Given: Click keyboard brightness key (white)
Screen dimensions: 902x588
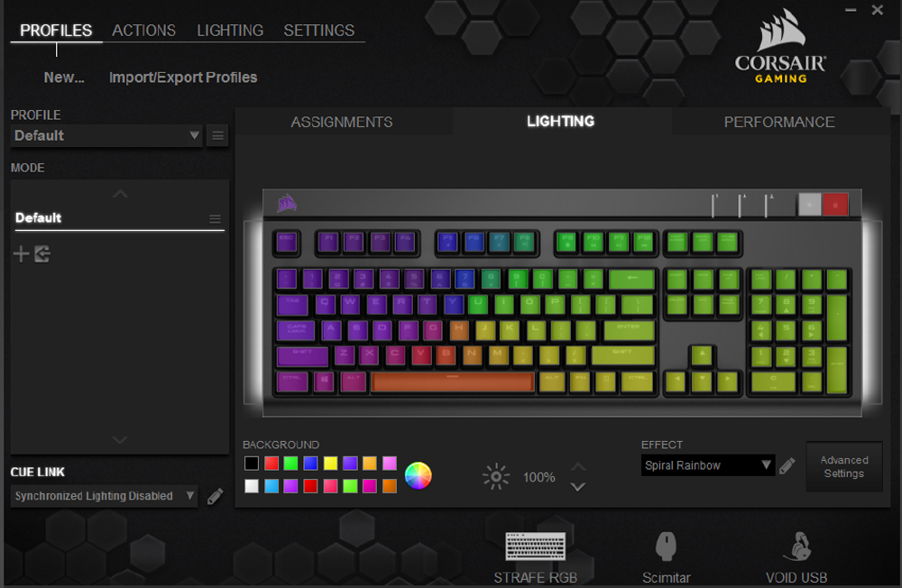Looking at the screenshot, I should pyautogui.click(x=809, y=204).
